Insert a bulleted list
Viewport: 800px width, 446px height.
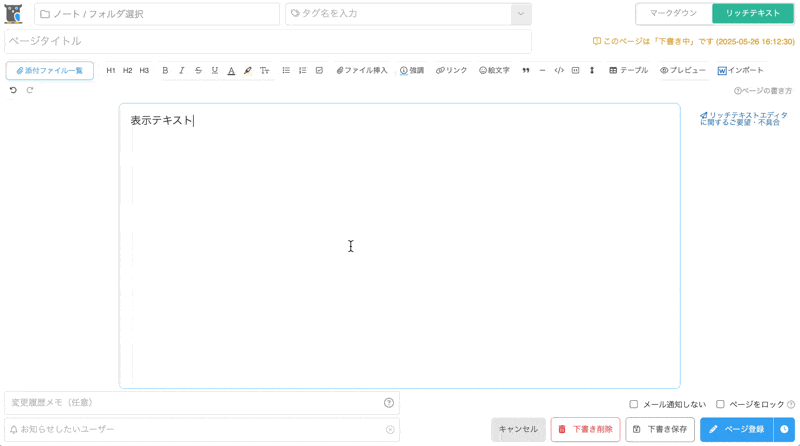tap(286, 71)
